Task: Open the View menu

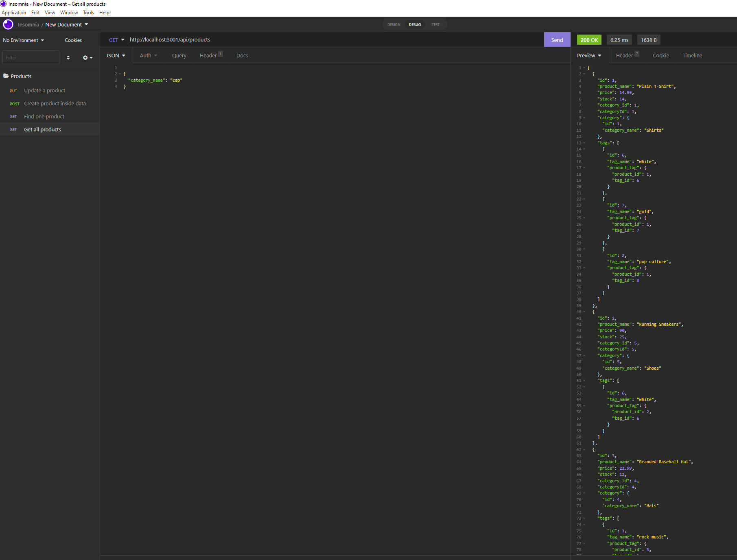Action: click(50, 13)
